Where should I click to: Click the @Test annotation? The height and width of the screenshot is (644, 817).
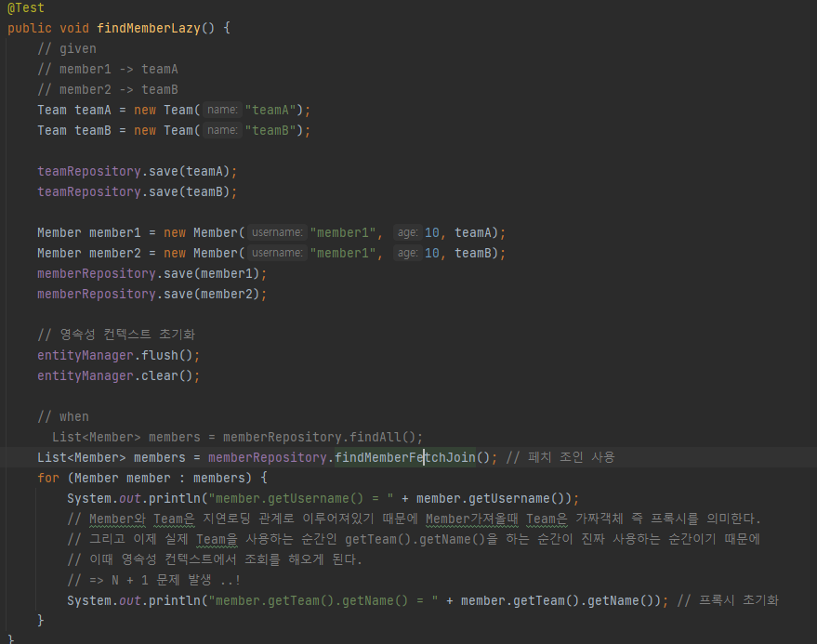point(26,7)
